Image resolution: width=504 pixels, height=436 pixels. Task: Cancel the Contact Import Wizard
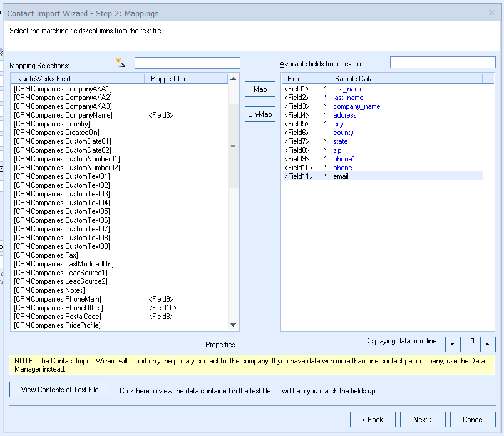click(x=473, y=420)
